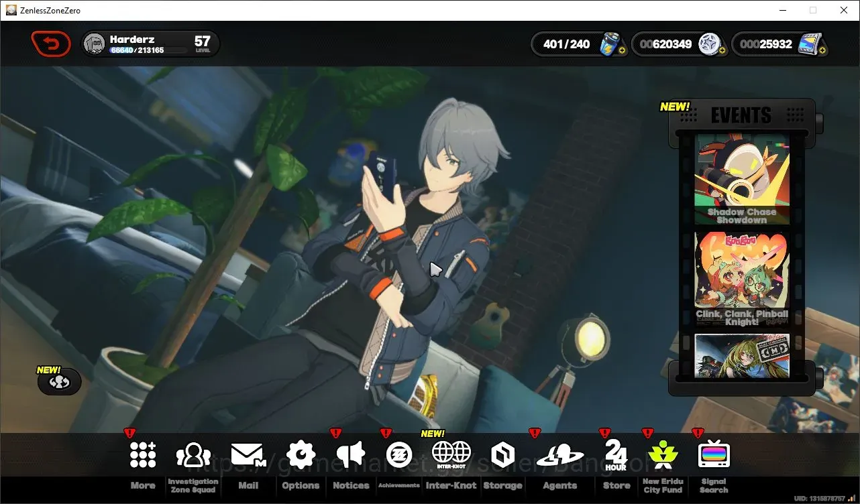Close the ZenlessZoneZero window
This screenshot has width=860, height=504.
click(844, 10)
